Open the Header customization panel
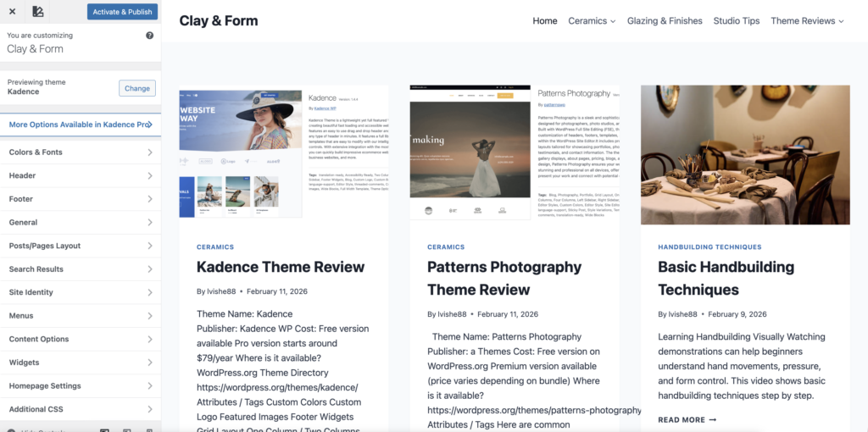 click(80, 175)
